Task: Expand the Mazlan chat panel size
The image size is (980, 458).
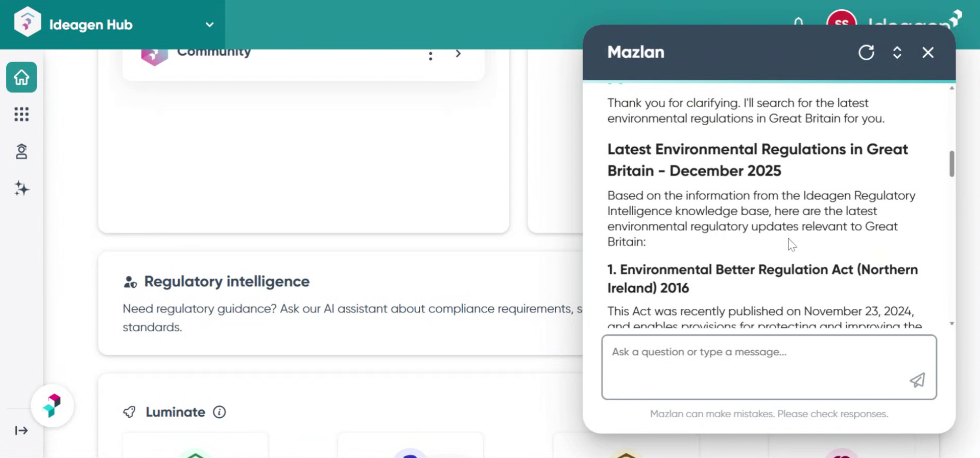Action: [x=897, y=52]
